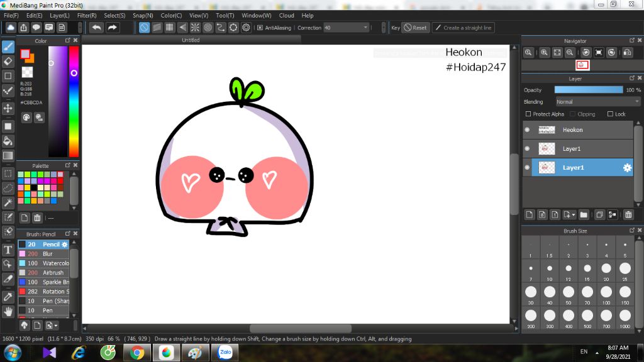Viewport: 644px width, 362px height.
Task: Pop out the Palette panel
Action: [67, 165]
